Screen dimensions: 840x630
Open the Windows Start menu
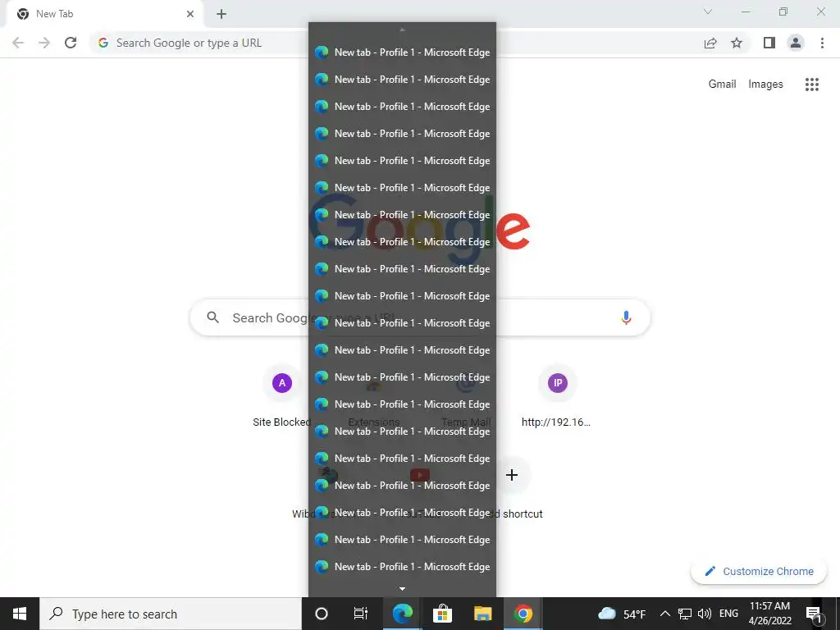click(20, 614)
